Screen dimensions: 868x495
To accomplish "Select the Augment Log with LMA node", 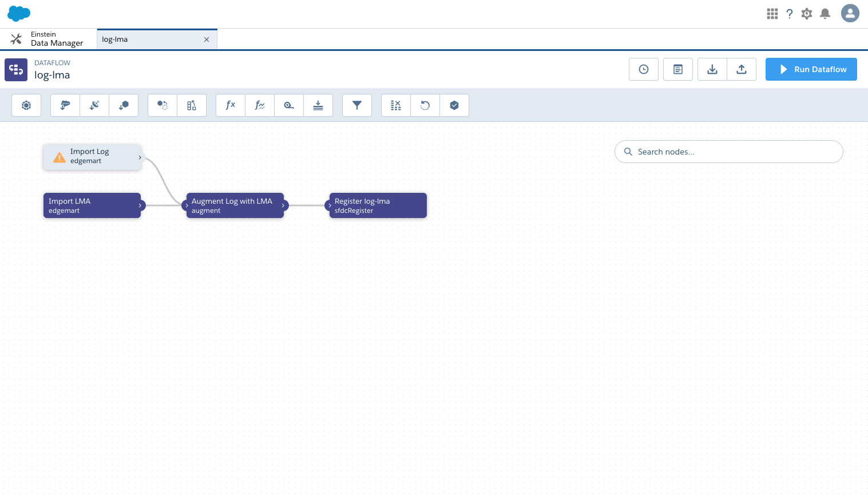I will pyautogui.click(x=235, y=205).
